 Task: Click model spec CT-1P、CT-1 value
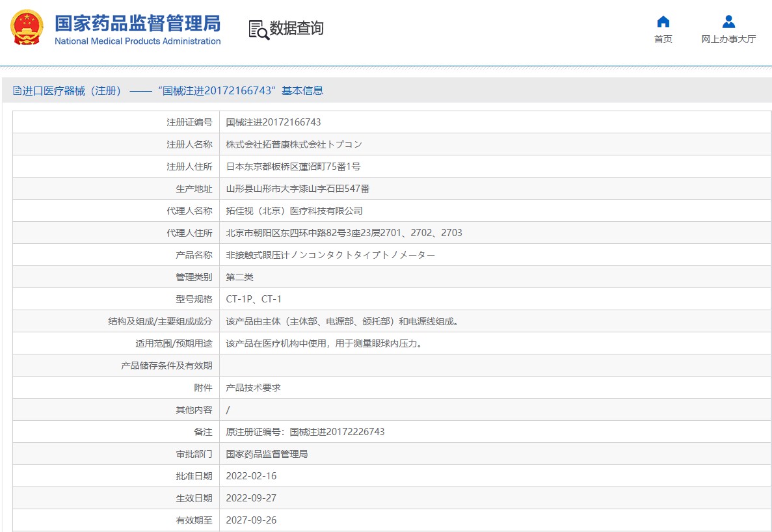(254, 299)
